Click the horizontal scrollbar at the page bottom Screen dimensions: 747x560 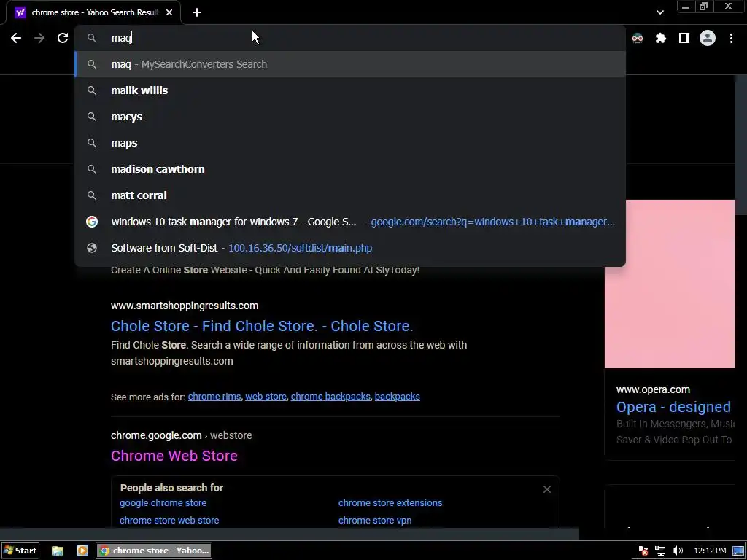(x=290, y=533)
